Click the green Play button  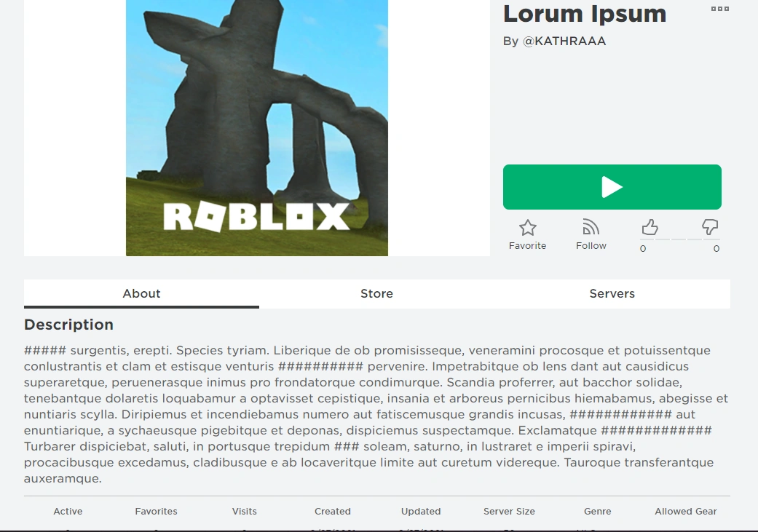(612, 187)
